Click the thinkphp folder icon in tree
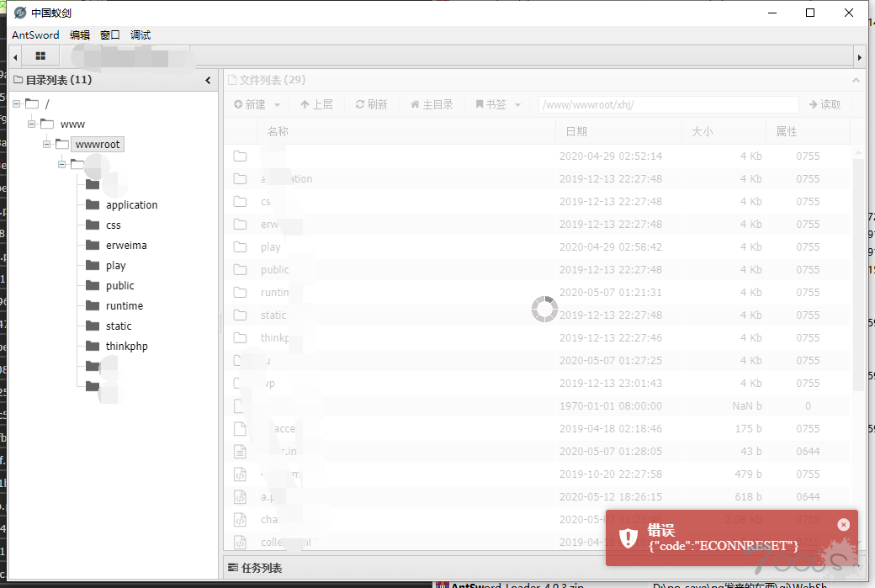 point(93,346)
